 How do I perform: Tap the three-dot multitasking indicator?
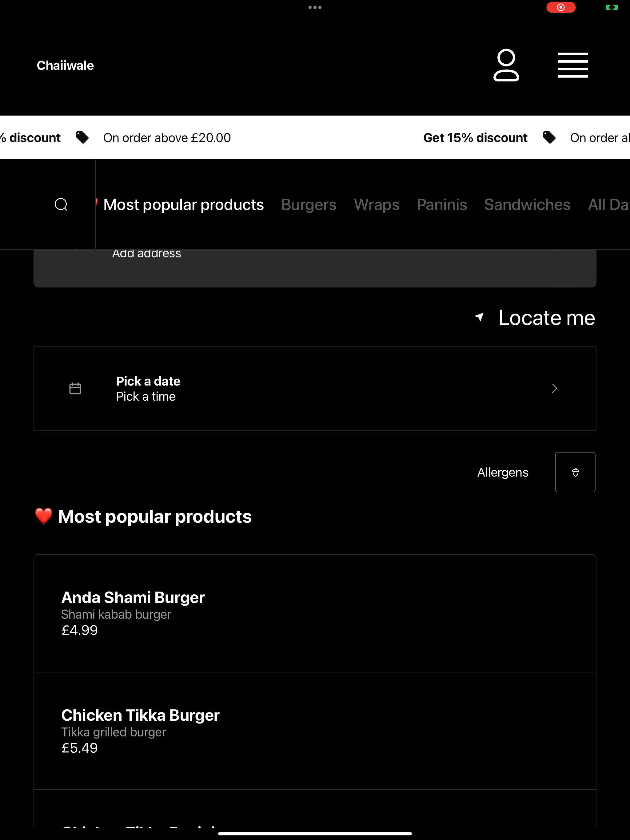315,7
